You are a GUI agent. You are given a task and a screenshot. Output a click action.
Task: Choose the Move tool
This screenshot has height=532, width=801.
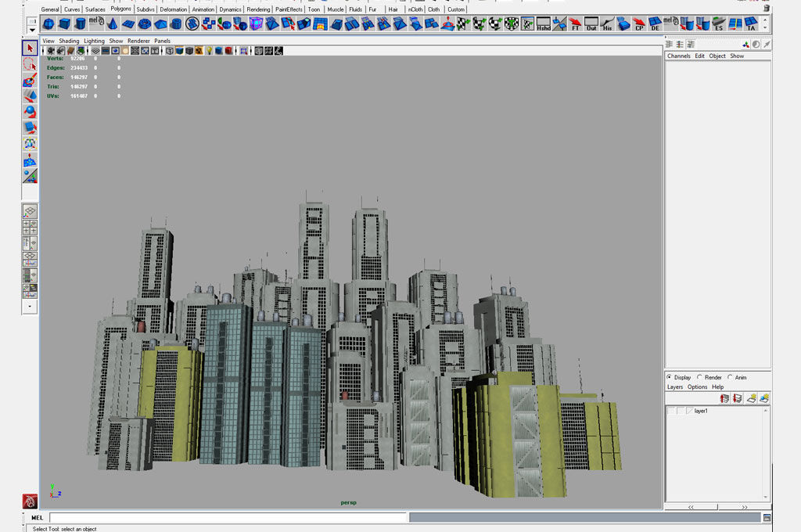point(30,96)
